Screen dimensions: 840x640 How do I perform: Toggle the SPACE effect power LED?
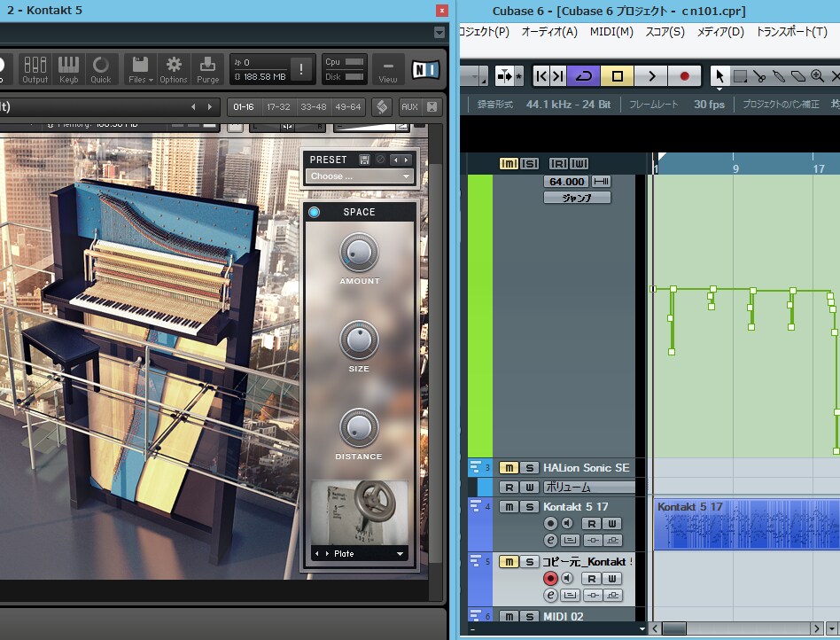(x=314, y=212)
